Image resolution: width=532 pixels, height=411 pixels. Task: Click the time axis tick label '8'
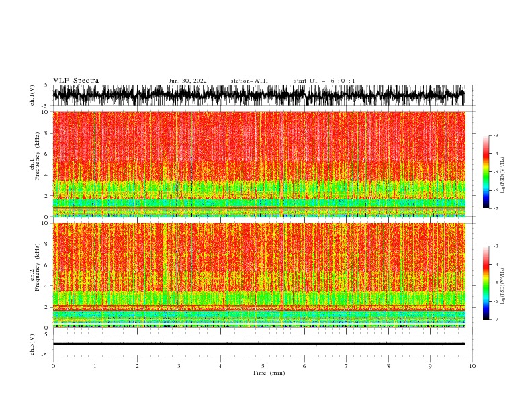(388, 366)
